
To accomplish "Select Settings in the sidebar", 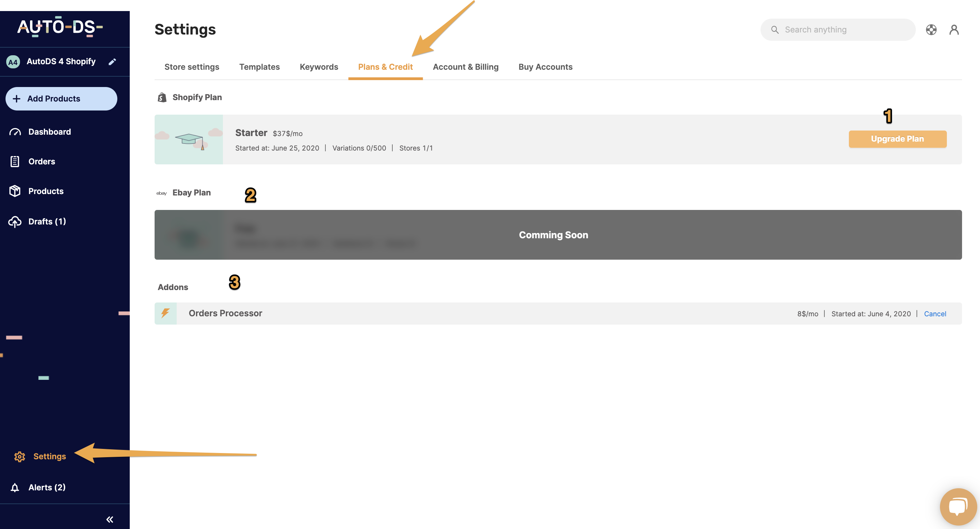I will (x=49, y=456).
